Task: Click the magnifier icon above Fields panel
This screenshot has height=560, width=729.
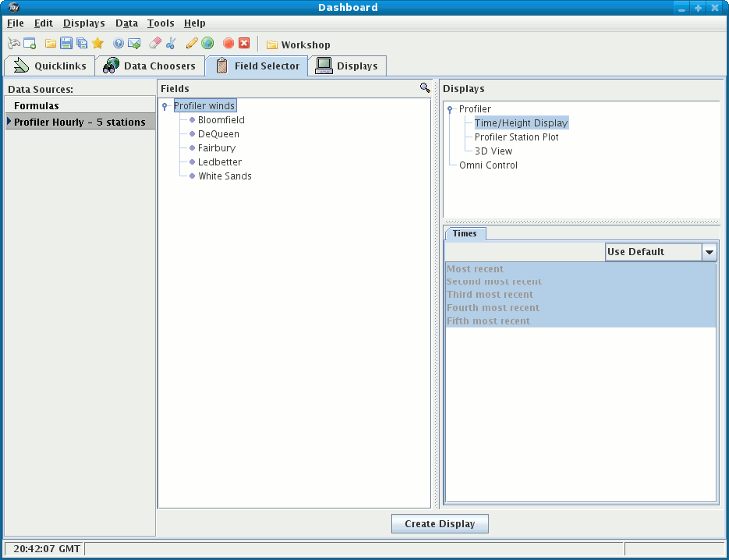Action: (x=425, y=88)
